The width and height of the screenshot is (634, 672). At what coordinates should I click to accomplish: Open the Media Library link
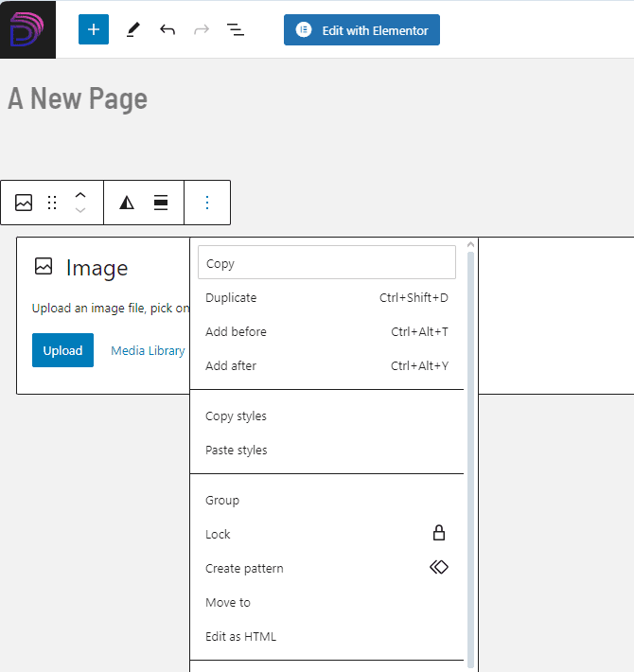click(x=148, y=350)
